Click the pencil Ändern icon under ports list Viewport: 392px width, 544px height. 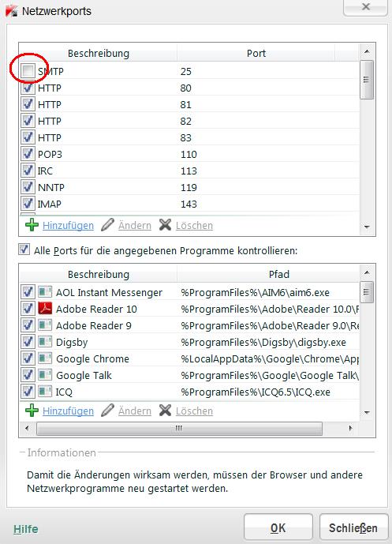tap(107, 225)
